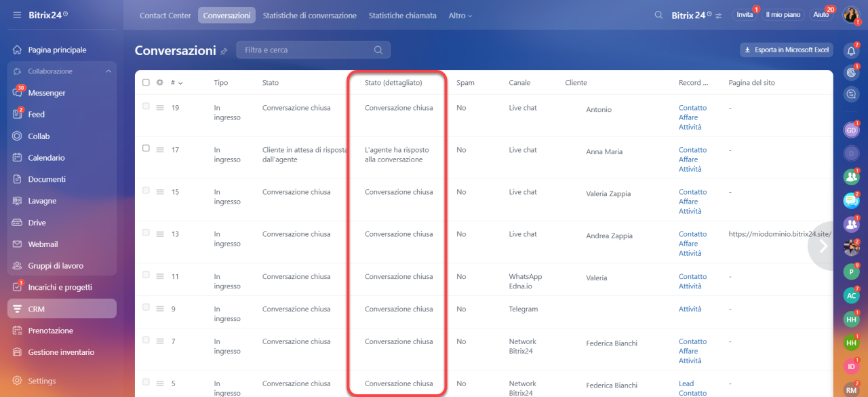Open the Contact Center tab

pyautogui.click(x=165, y=16)
